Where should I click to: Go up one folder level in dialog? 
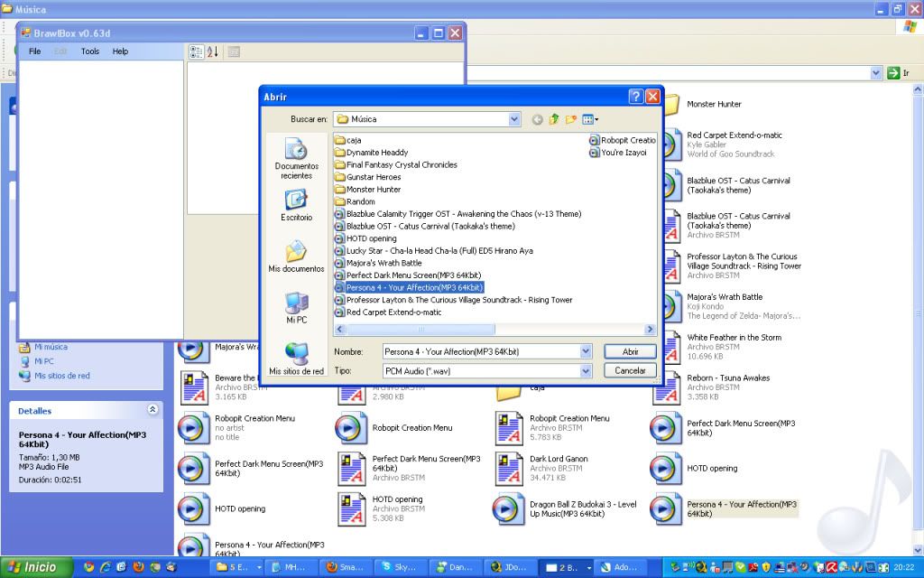pos(554,119)
